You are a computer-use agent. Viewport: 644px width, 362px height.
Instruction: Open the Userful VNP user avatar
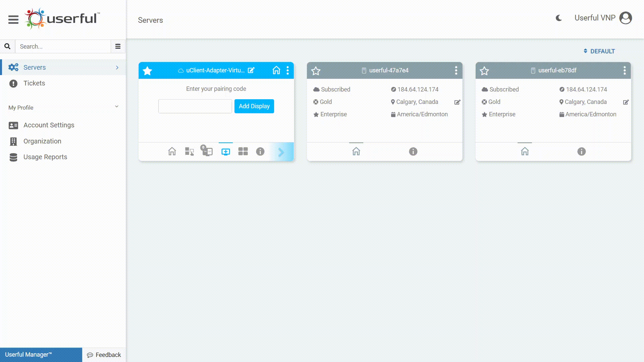coord(626,18)
